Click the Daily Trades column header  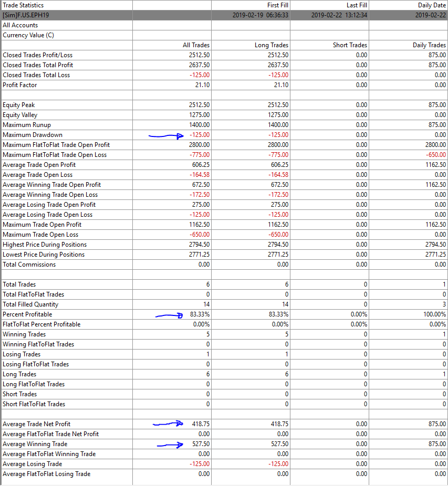click(x=430, y=45)
